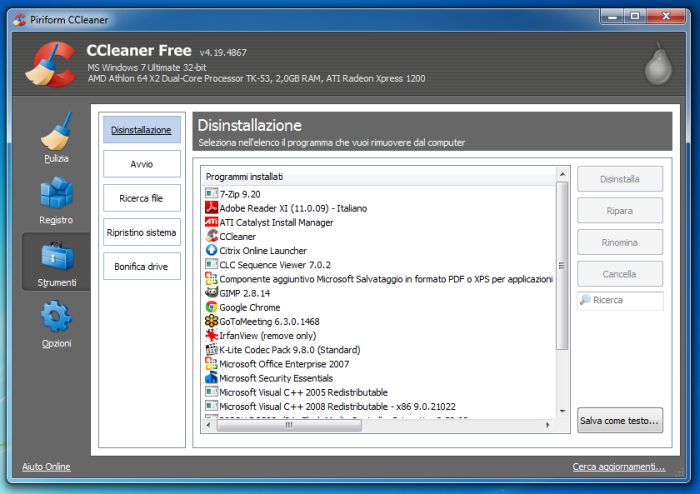Click the horizontal scrollbar right arrow
The width and height of the screenshot is (700, 494).
(548, 425)
